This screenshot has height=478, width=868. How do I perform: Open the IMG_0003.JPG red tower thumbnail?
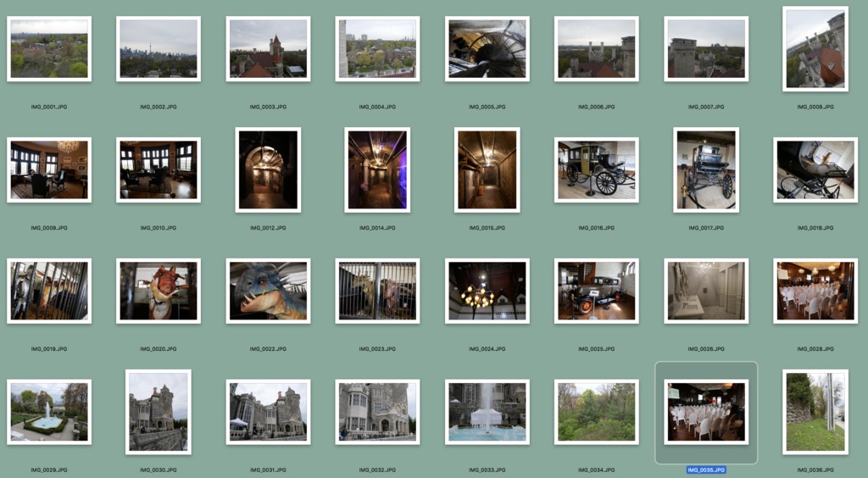tap(268, 48)
